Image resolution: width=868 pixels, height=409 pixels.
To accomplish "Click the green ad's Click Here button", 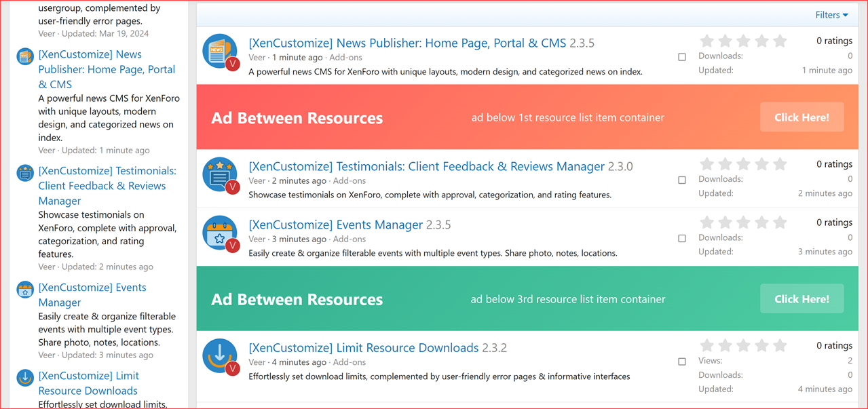I will (x=801, y=298).
